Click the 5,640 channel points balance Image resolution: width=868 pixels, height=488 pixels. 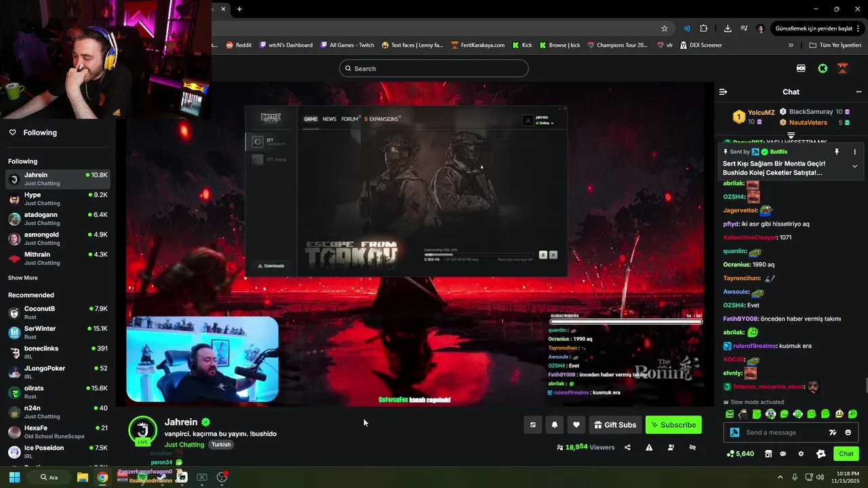(741, 453)
